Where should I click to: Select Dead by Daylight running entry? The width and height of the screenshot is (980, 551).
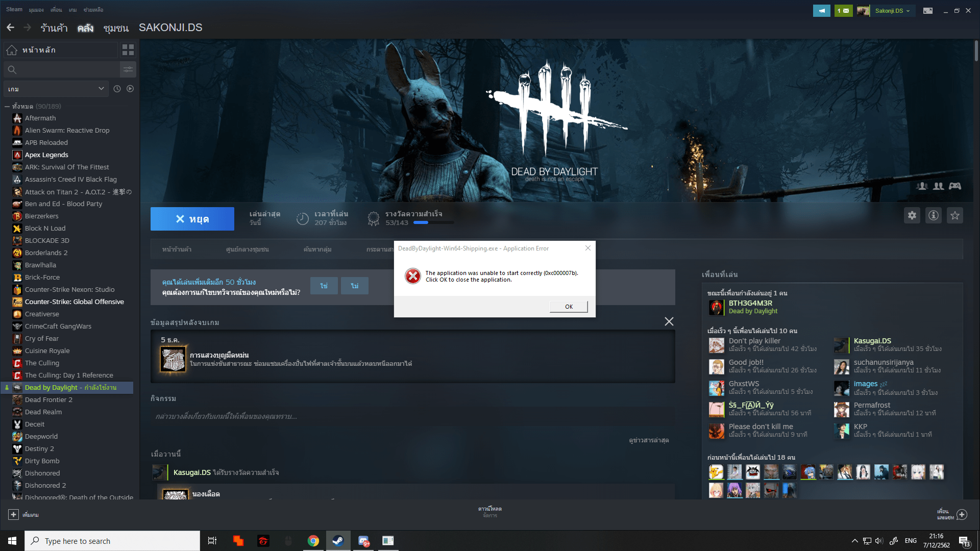click(68, 388)
